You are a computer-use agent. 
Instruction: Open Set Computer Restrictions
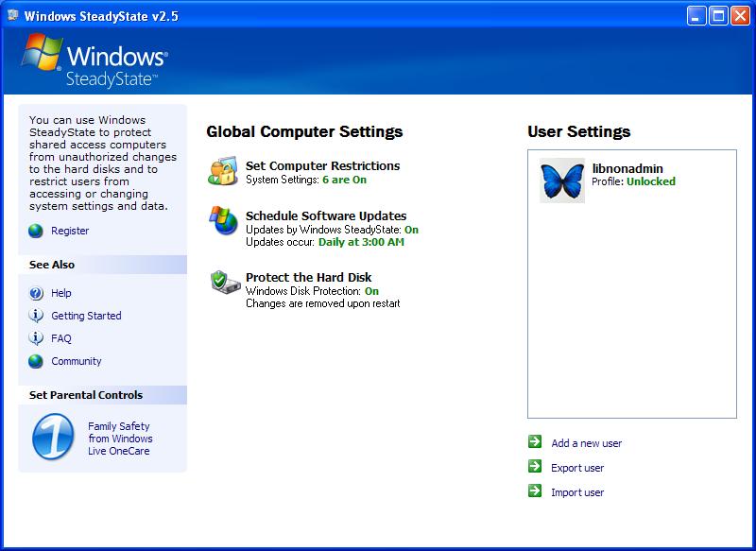322,165
